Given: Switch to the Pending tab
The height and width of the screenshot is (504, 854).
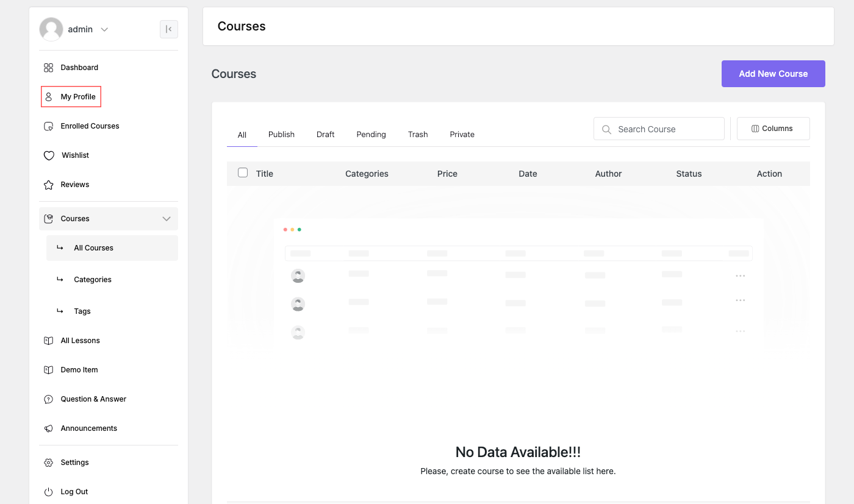Looking at the screenshot, I should coord(371,135).
